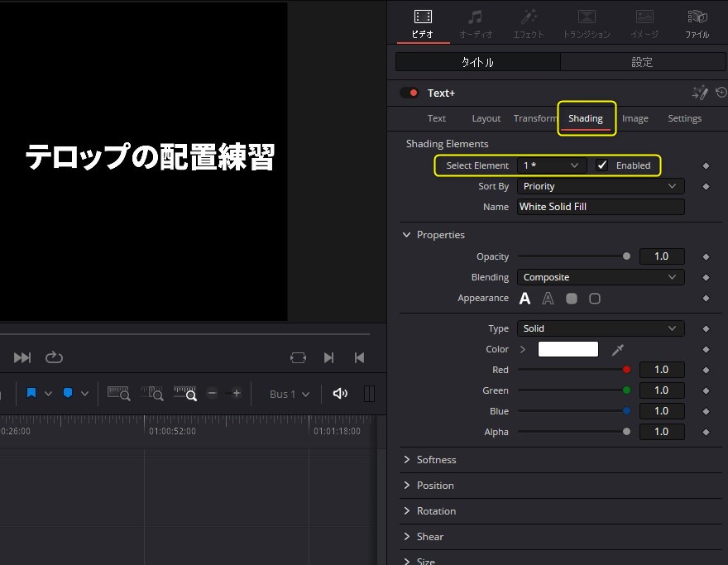The image size is (728, 565).
Task: Open the Sort By Priority dropdown
Action: (601, 186)
